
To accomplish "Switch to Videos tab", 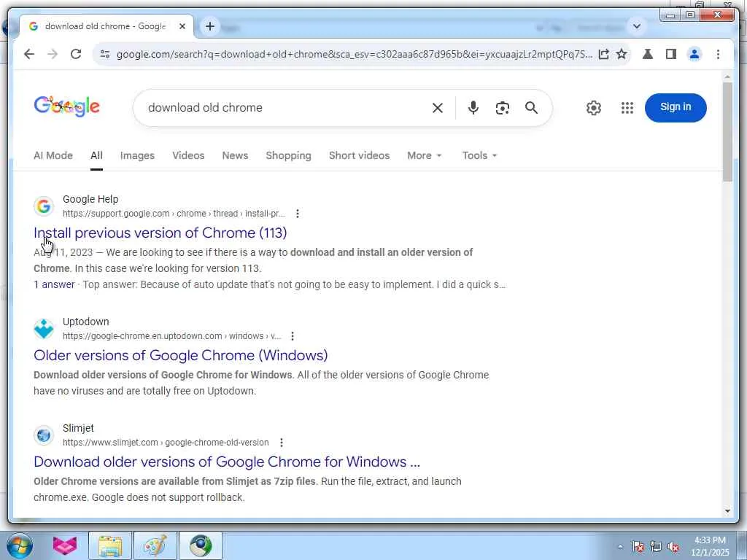I will (x=188, y=156).
